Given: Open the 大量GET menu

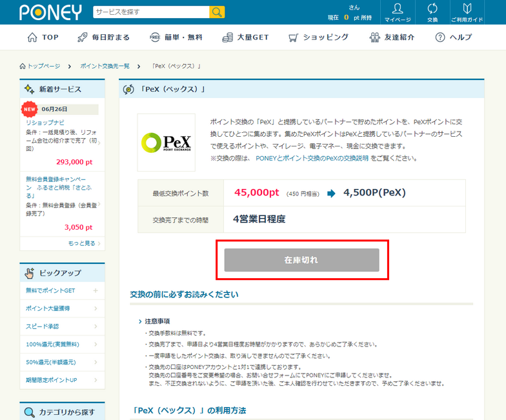Looking at the screenshot, I should 245,37.
